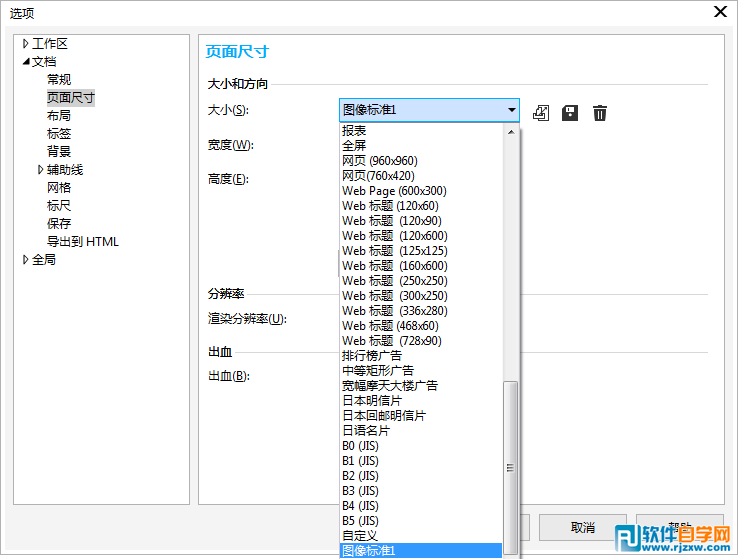Viewport: 738px width, 559px height.
Task: Open the 大小 combo box dropdown arrow
Action: click(x=512, y=110)
